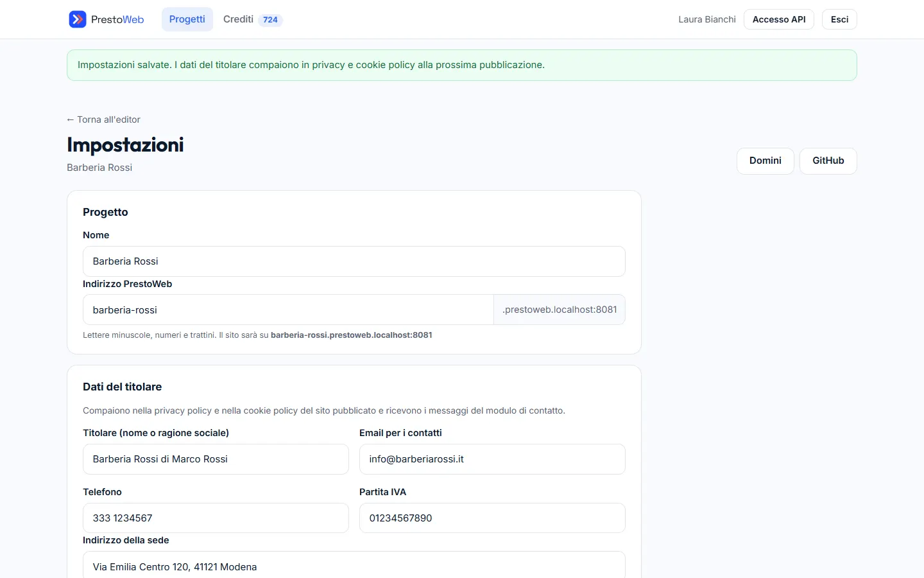924x578 pixels.
Task: Edit the Telefono field
Action: [x=216, y=518]
